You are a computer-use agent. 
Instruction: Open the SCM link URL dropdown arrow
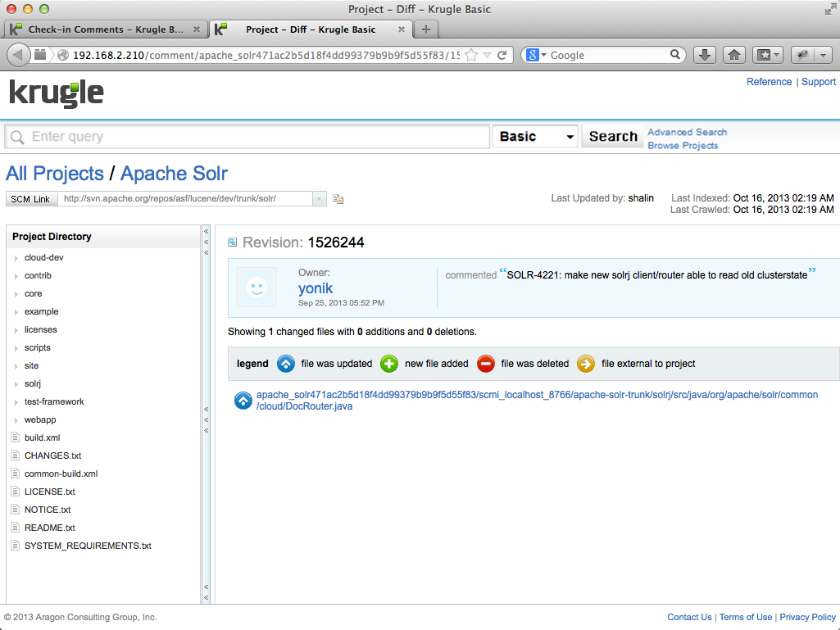pos(320,199)
